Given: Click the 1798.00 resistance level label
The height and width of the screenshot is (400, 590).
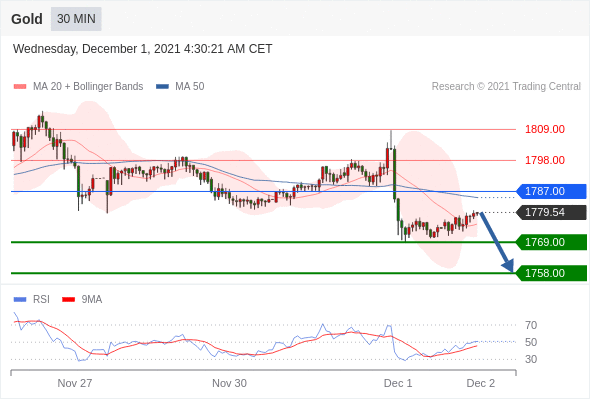Looking at the screenshot, I should (x=545, y=160).
